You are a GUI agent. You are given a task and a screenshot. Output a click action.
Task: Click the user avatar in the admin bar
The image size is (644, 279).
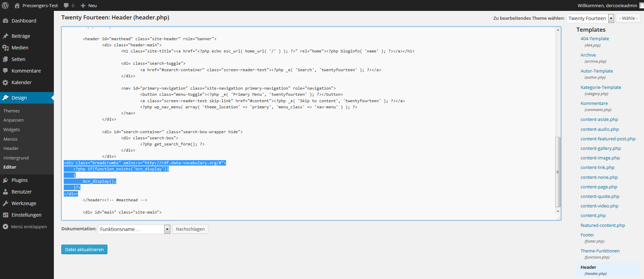[642, 5]
